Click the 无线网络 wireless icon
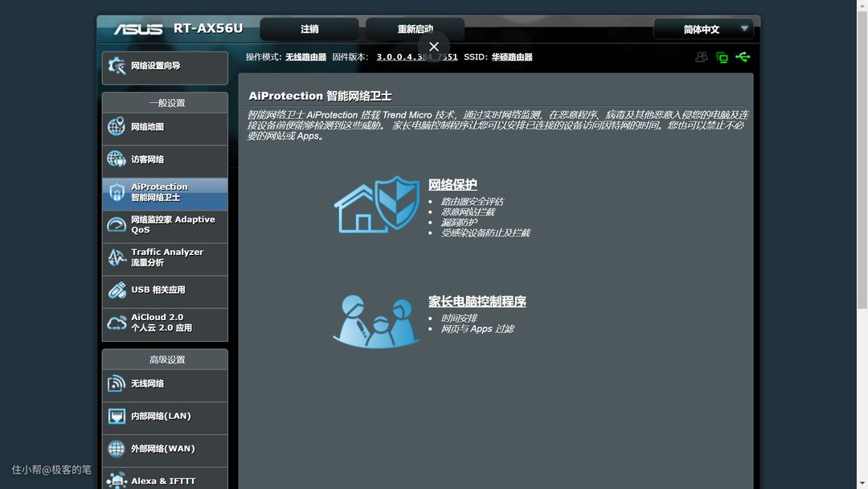The image size is (868, 489). [x=117, y=384]
